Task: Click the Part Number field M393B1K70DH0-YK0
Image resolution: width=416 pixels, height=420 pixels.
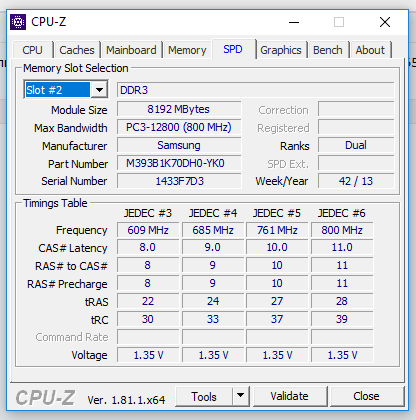Action: click(179, 163)
